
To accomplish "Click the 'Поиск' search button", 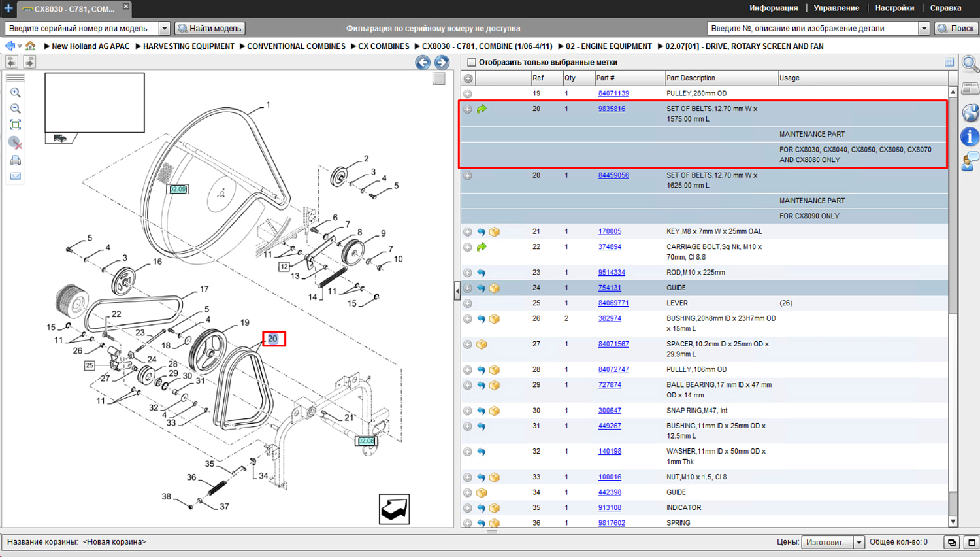I will 956,29.
